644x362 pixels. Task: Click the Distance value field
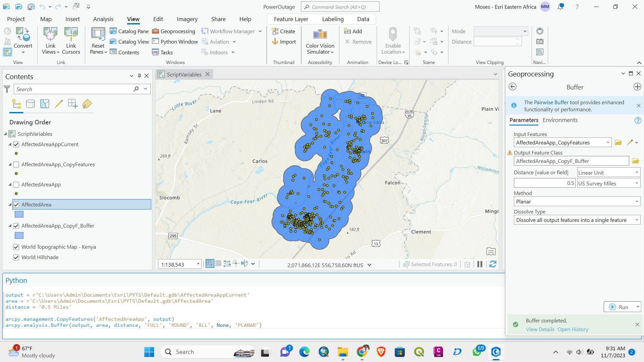pyautogui.click(x=545, y=183)
